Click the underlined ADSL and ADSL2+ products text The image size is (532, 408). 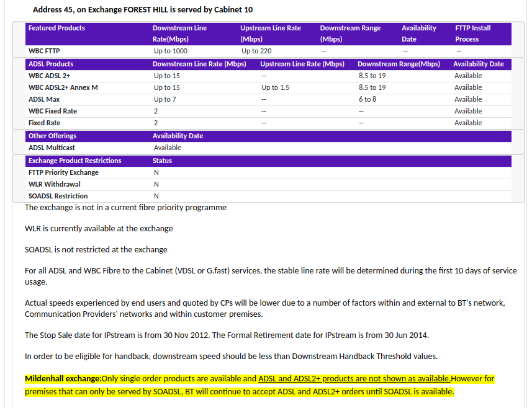click(354, 378)
